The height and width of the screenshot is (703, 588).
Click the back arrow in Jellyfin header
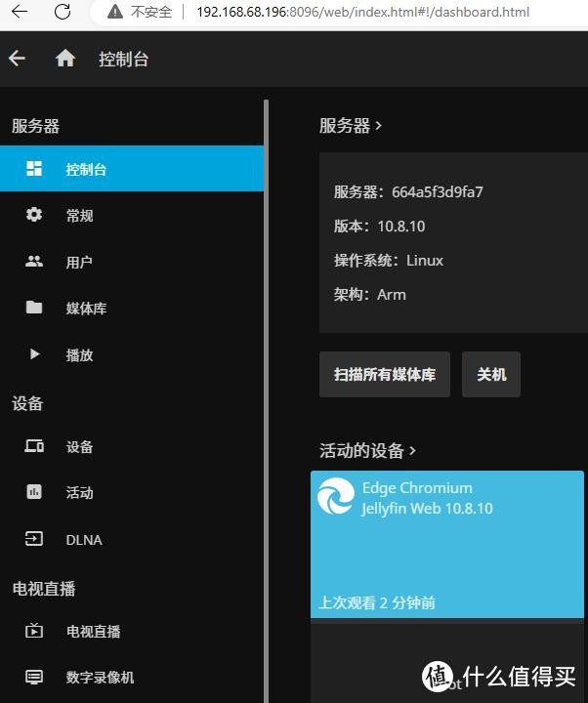point(17,59)
